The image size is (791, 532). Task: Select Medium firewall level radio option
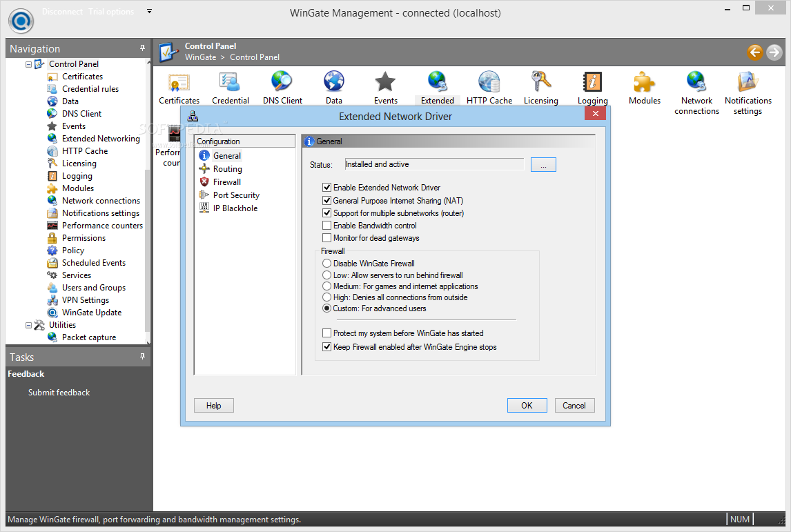coord(327,286)
